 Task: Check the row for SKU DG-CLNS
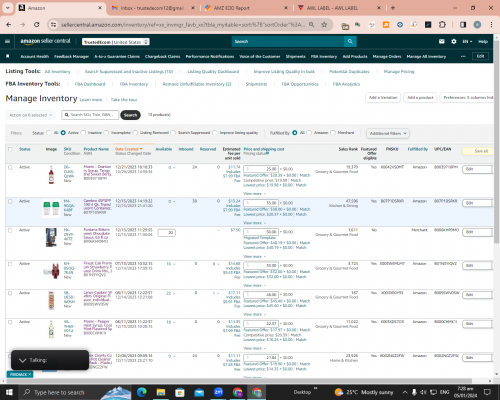click(10, 167)
